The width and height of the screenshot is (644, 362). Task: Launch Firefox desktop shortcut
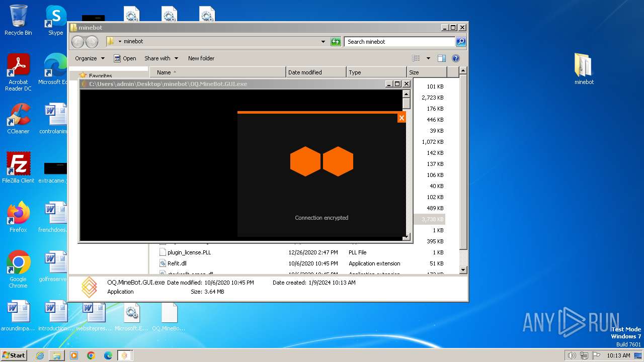click(x=18, y=217)
